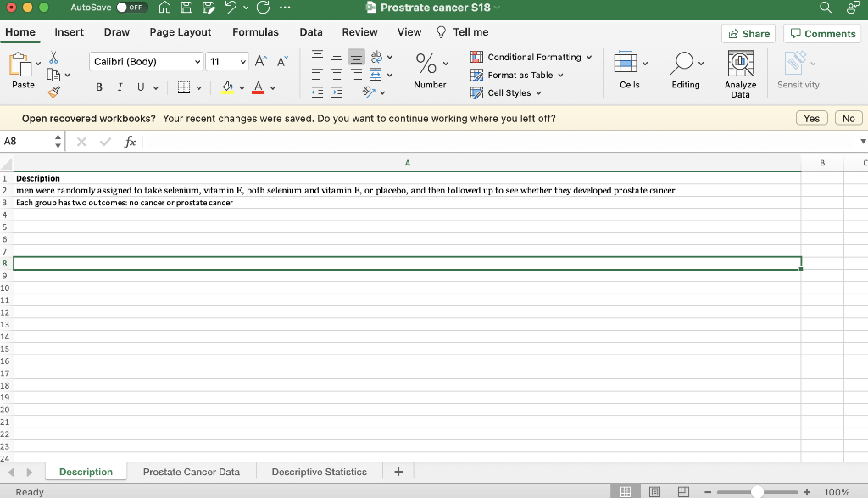Viewport: 868px width, 498px height.
Task: Click the Tell me search box
Action: click(463, 32)
